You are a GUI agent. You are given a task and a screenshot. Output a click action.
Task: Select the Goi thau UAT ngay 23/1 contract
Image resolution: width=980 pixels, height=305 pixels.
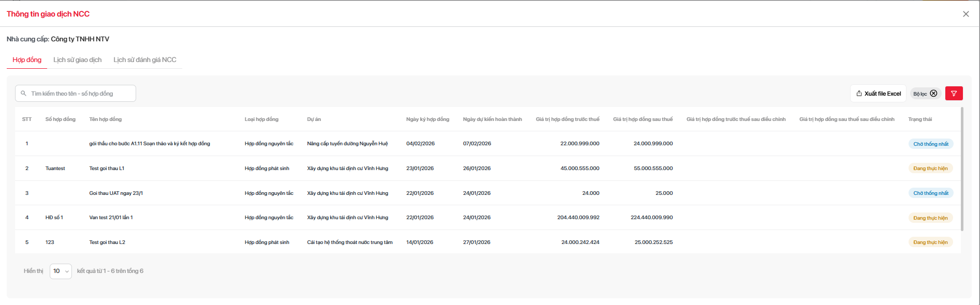point(116,193)
